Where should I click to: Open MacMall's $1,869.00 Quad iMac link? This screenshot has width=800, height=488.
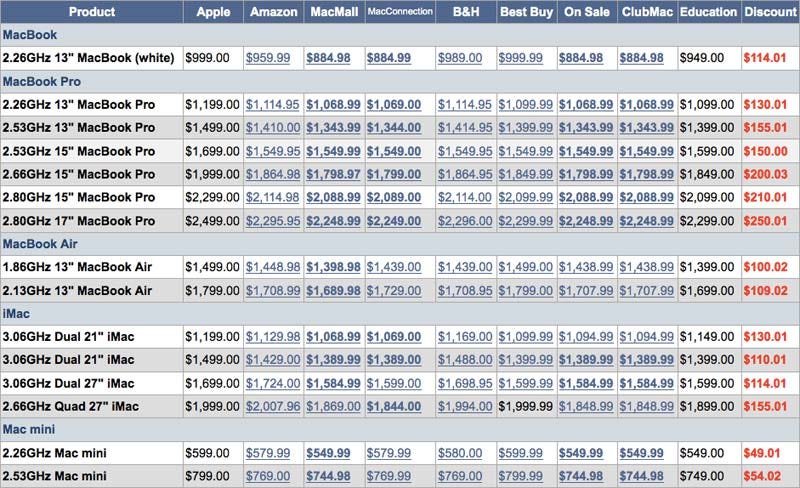333,407
